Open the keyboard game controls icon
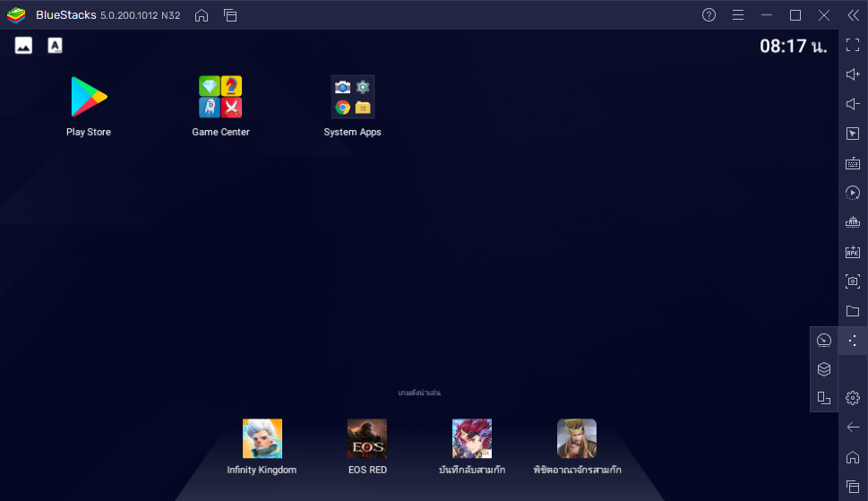Screen dimensions: 868x501 853,163
